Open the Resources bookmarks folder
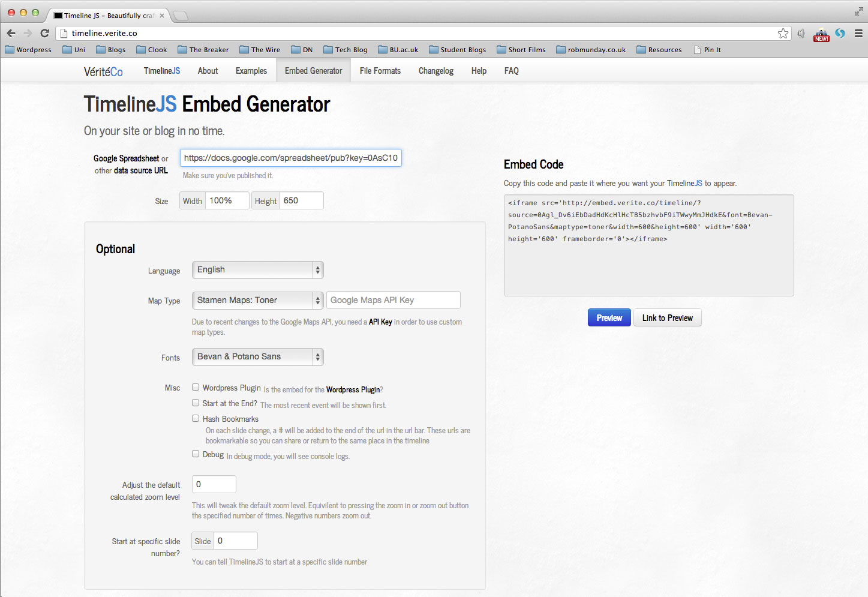 (659, 50)
